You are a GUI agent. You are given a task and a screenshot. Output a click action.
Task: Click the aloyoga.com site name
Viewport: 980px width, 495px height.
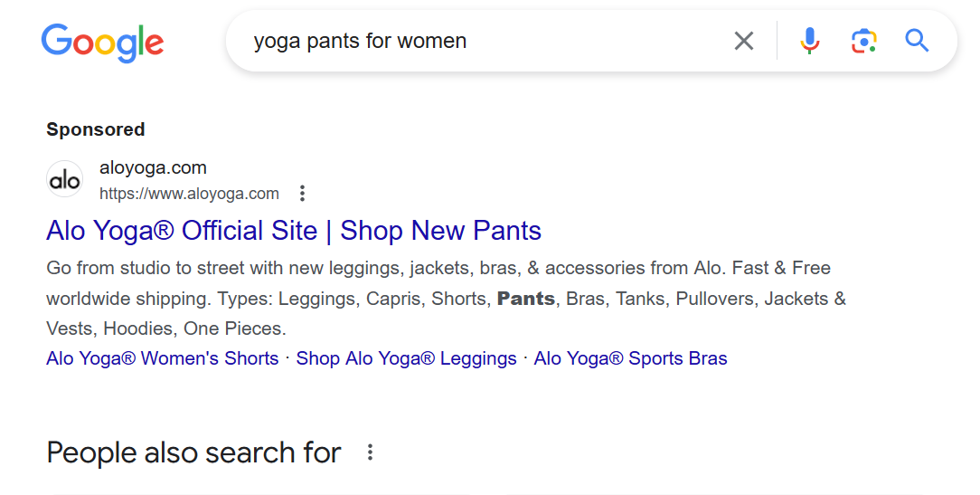coord(153,167)
